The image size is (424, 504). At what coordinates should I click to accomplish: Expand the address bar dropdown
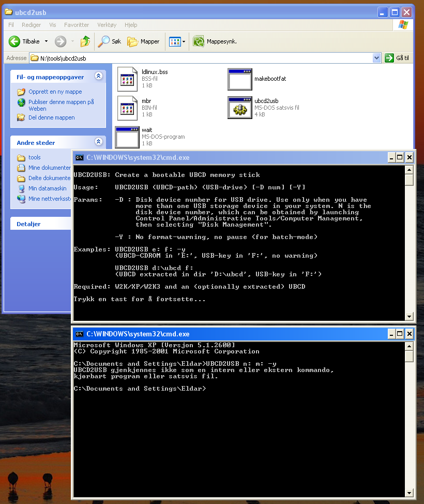pyautogui.click(x=377, y=58)
